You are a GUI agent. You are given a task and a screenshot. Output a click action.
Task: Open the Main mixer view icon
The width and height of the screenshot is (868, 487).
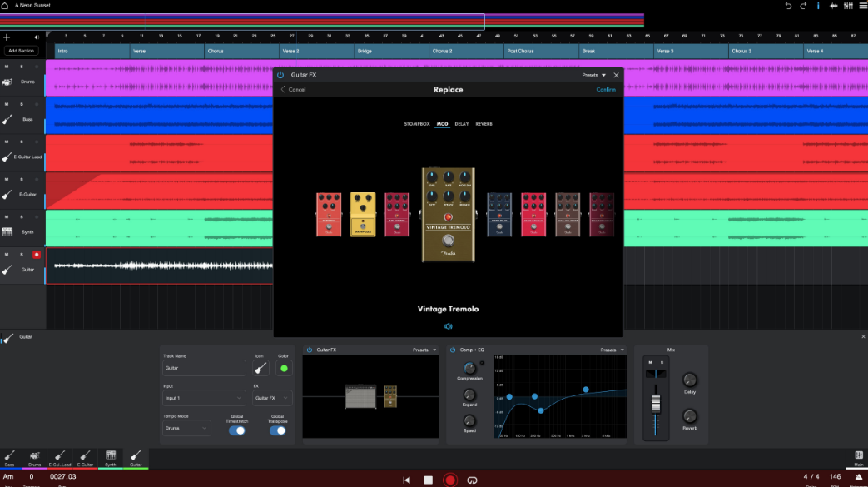[859, 458]
